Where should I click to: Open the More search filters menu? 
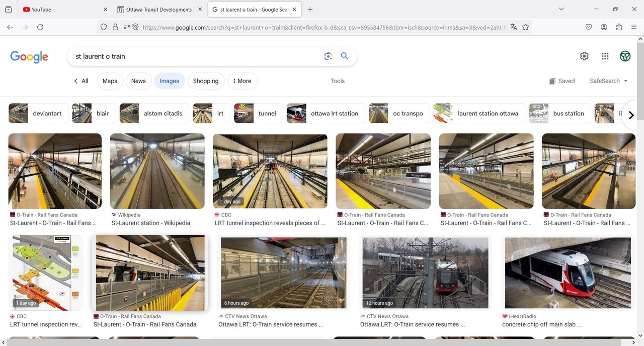(243, 81)
